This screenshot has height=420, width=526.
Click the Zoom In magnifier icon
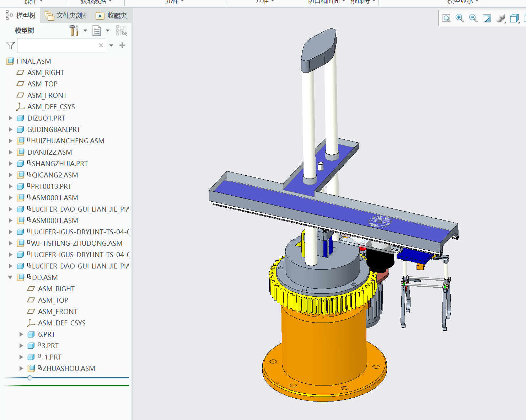coord(460,18)
